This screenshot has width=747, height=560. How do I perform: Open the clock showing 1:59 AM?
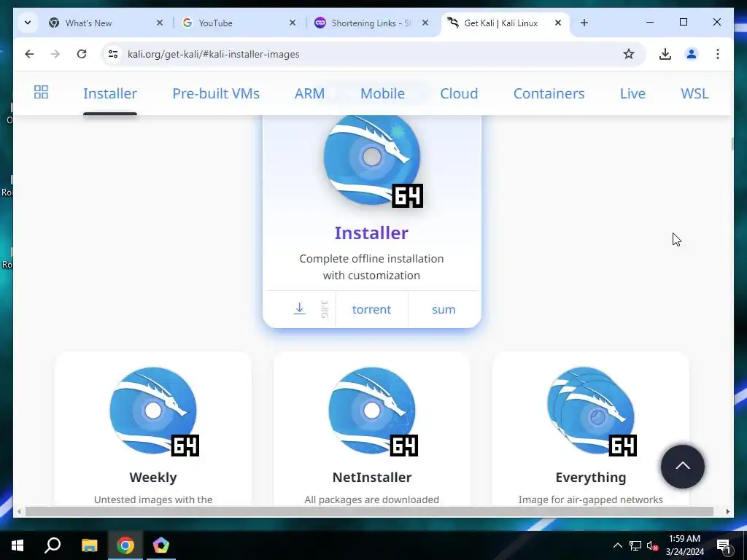coord(685,545)
